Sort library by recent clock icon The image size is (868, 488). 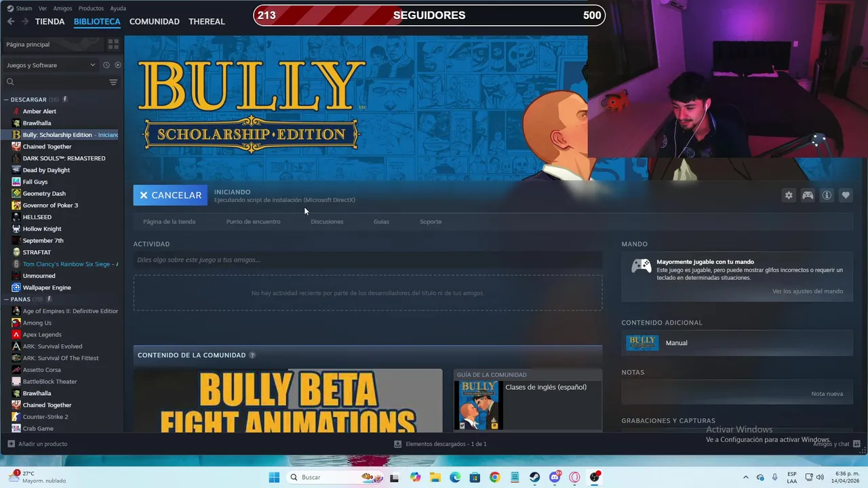coord(106,65)
